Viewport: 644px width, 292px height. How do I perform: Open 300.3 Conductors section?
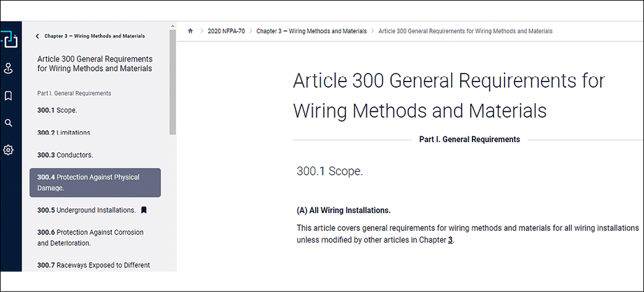[x=65, y=155]
